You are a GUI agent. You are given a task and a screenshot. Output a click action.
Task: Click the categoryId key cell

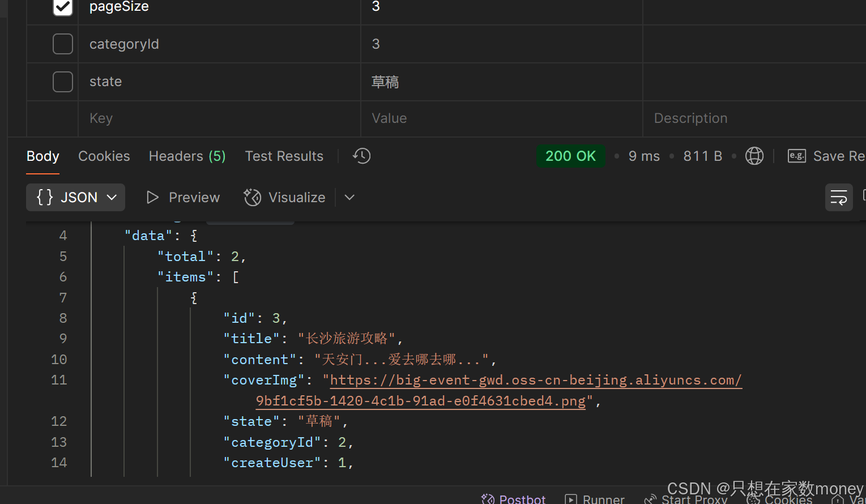point(219,44)
